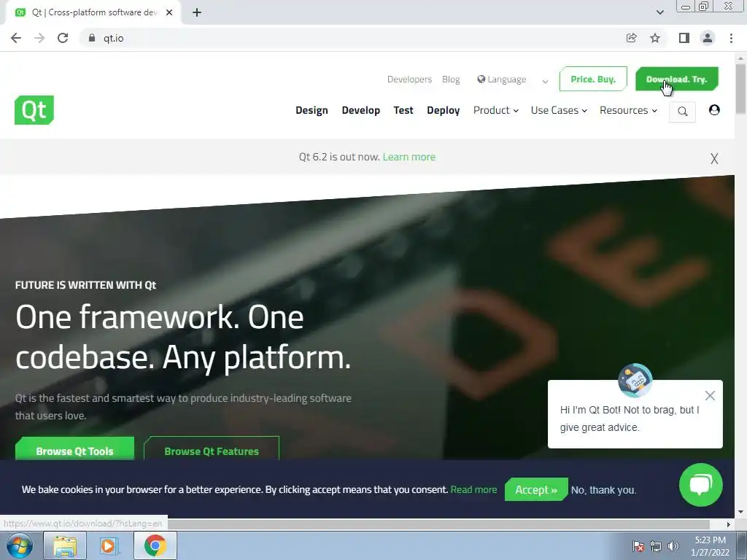747x560 pixels.
Task: Expand the Use Cases menu
Action: click(x=559, y=110)
